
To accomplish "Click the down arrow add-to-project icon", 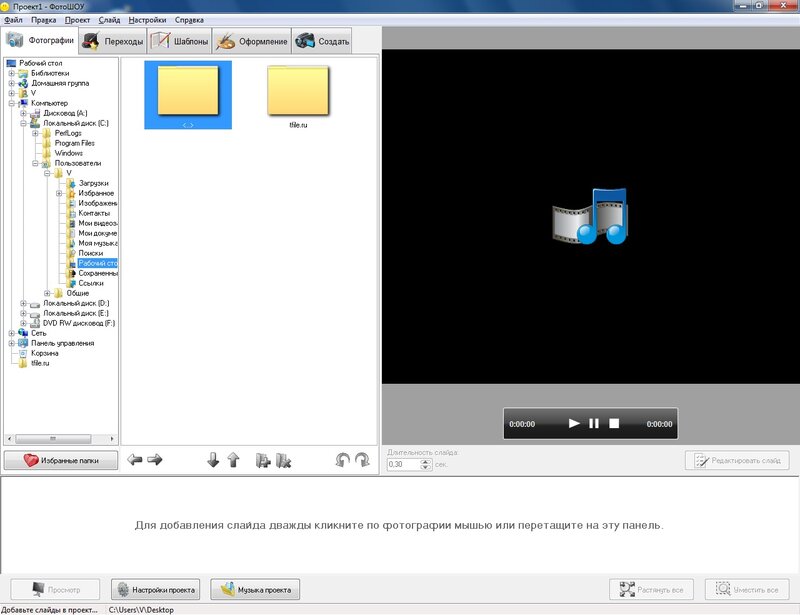I will [x=213, y=460].
